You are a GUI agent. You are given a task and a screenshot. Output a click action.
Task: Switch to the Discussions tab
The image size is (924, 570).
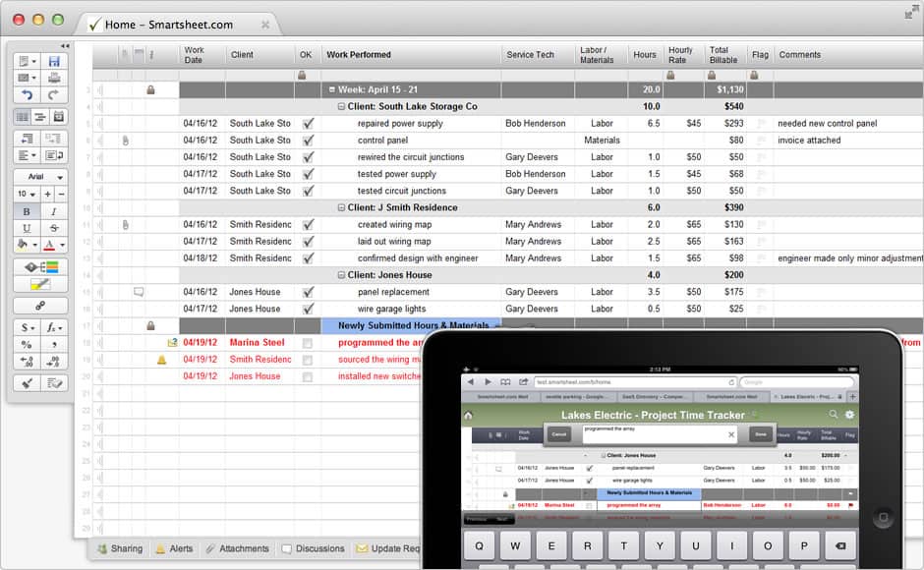tap(313, 549)
